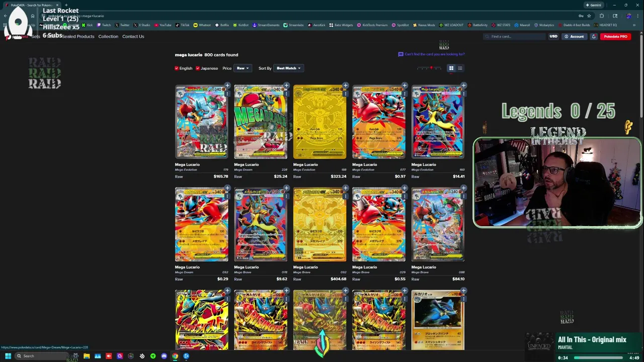Uncheck the English language checkbox
644x362 pixels.
click(x=177, y=68)
